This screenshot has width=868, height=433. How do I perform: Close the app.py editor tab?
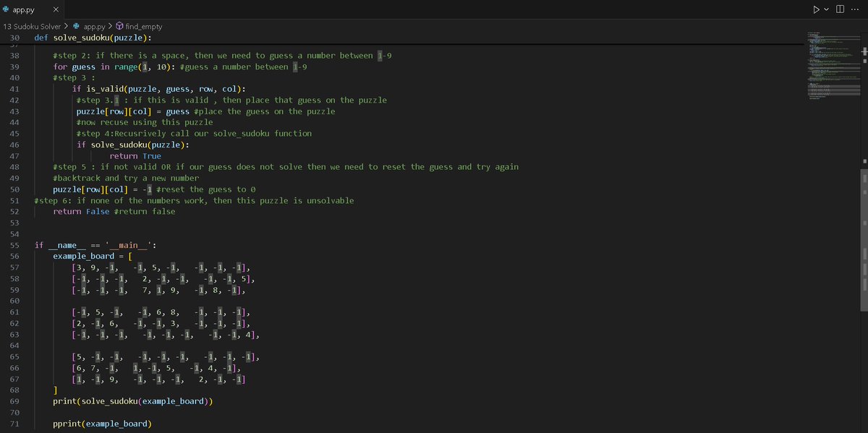[x=56, y=9]
